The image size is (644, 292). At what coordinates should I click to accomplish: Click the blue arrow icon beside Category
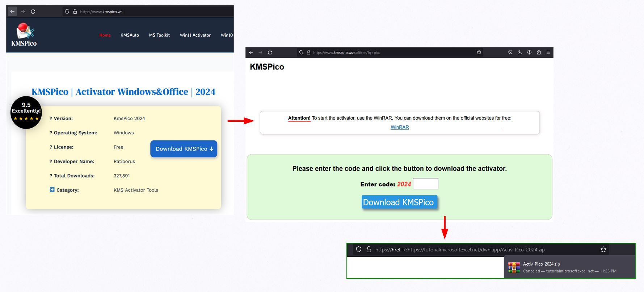(52, 189)
